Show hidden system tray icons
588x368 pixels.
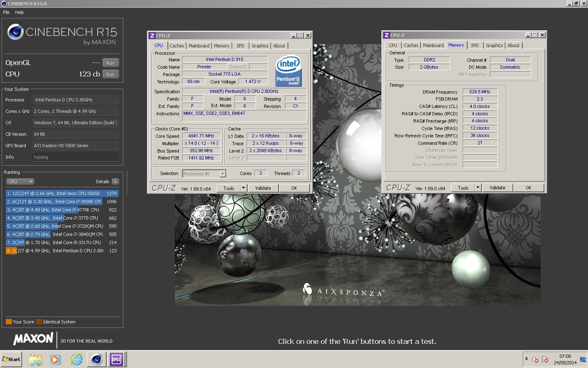coord(526,359)
